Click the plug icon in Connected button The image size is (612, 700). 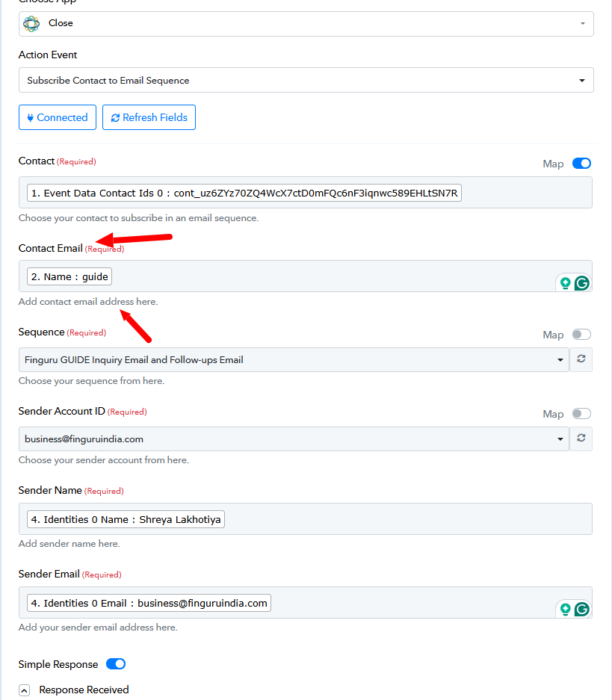click(31, 118)
